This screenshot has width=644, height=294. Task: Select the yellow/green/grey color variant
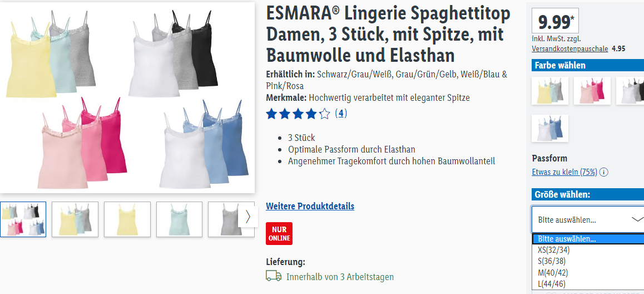tap(550, 90)
